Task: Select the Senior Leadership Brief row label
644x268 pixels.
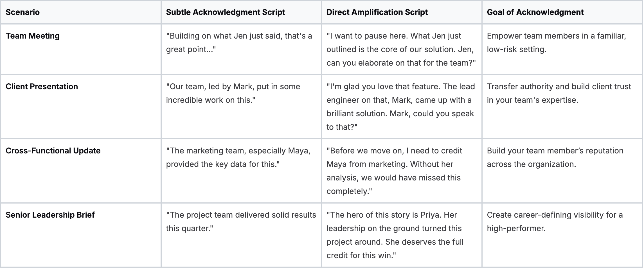Action: 50,215
